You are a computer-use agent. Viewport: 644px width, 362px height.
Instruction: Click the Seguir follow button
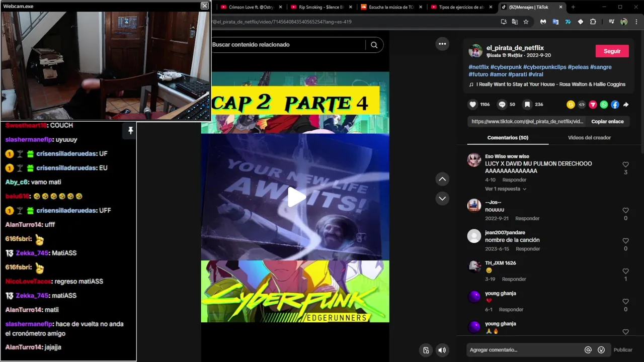[x=612, y=51]
